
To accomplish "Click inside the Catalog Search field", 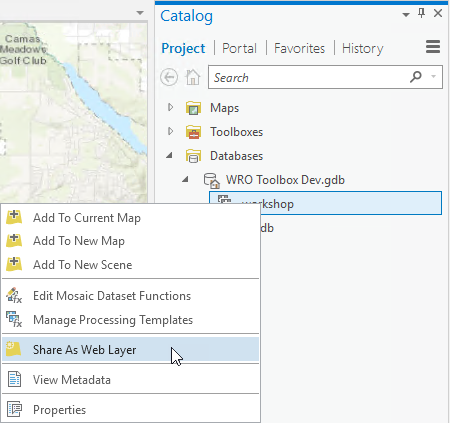I will [x=308, y=77].
